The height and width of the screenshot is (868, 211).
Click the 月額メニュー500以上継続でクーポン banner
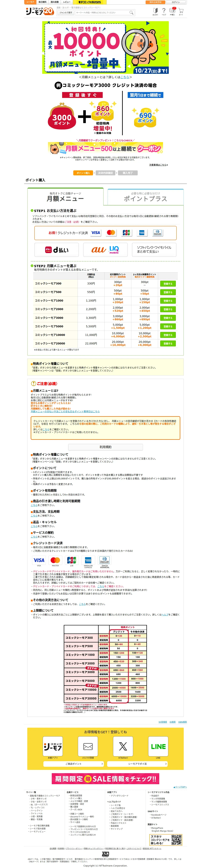[105, 148]
